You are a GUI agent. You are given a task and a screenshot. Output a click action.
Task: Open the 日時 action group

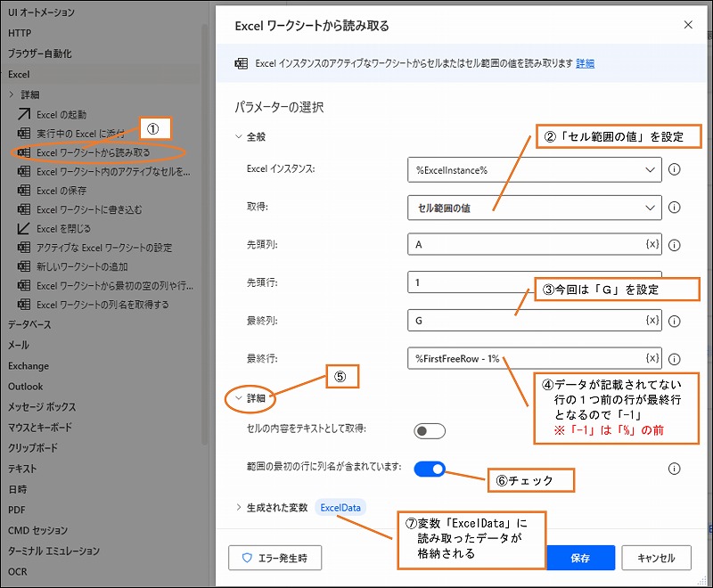coord(17,489)
